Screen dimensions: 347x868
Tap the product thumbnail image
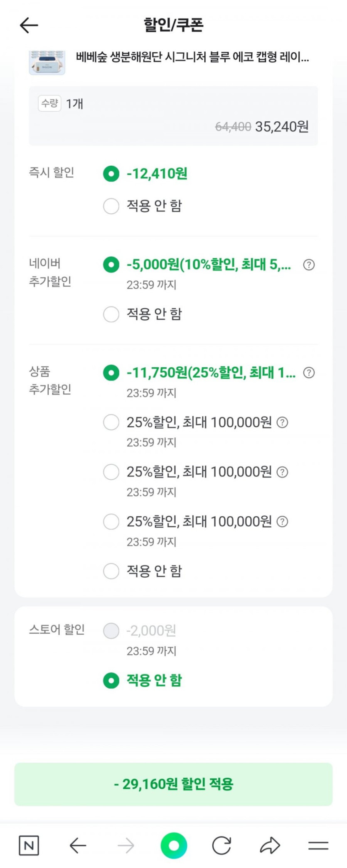pos(47,63)
